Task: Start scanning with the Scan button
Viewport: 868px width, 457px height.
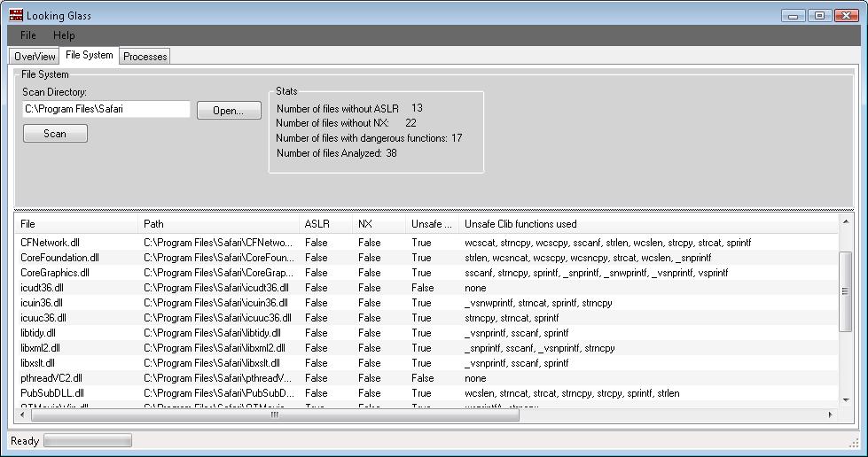Action: pyautogui.click(x=55, y=134)
